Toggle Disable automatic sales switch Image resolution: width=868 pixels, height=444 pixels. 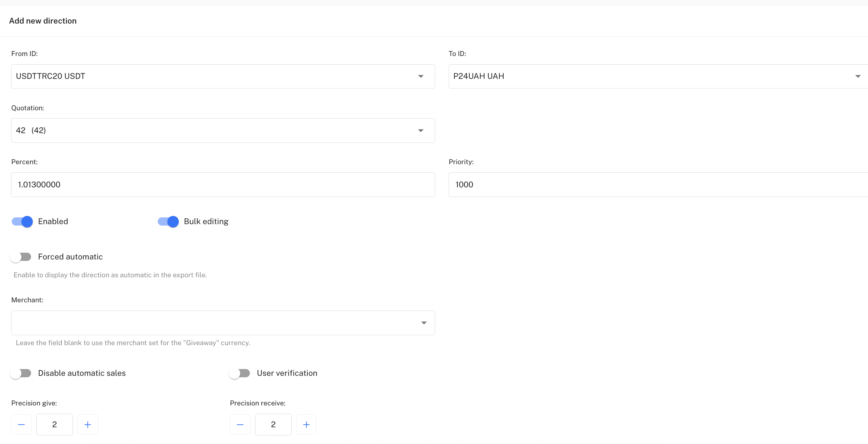pos(21,373)
